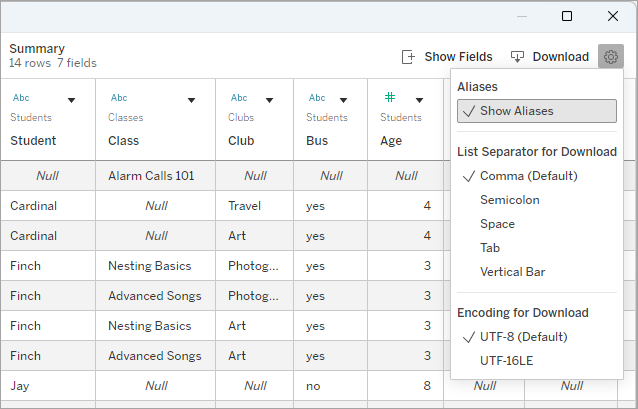The image size is (638, 409).
Task: Click the Download button label
Action: [x=560, y=57]
